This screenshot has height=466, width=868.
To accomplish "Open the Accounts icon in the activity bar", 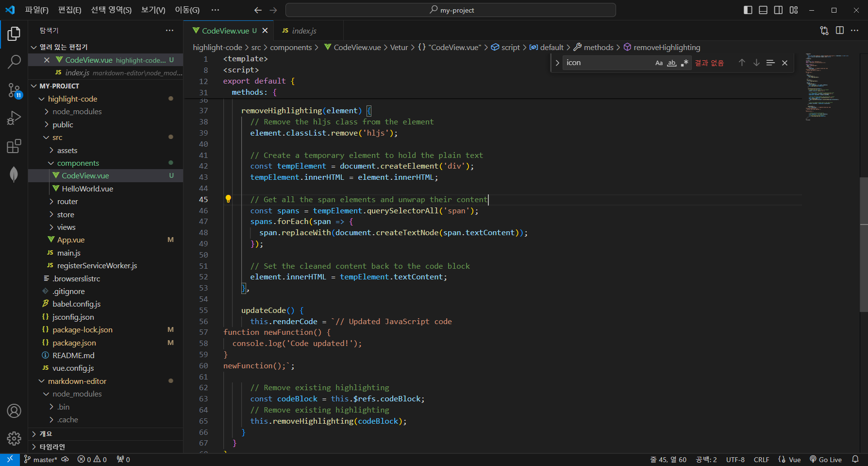I will pyautogui.click(x=14, y=411).
